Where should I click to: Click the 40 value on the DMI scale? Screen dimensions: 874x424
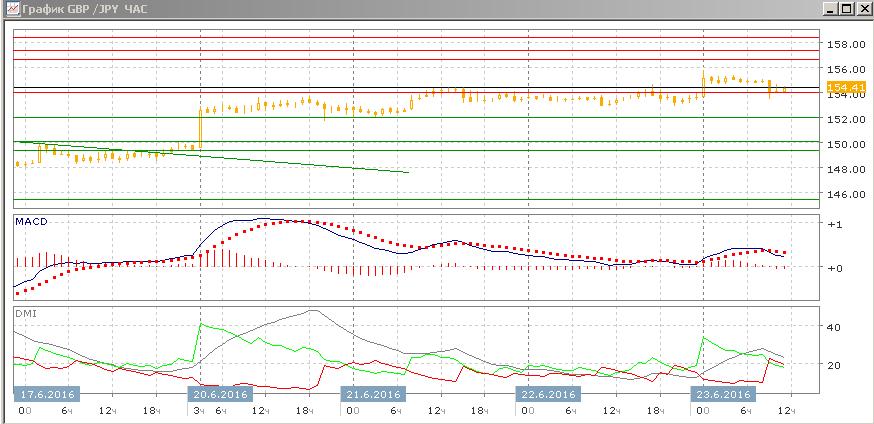[x=834, y=326]
